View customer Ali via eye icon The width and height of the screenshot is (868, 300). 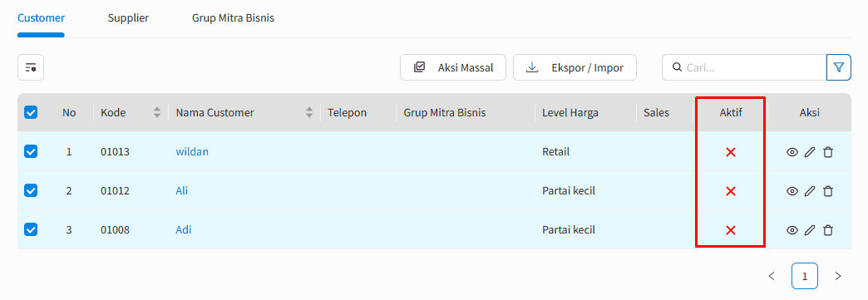(x=792, y=191)
